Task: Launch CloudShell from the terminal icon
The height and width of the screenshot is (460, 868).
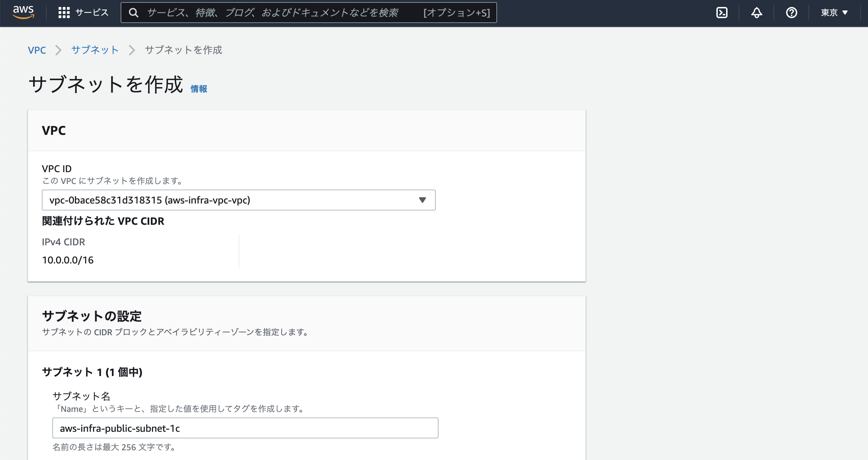Action: coord(722,13)
